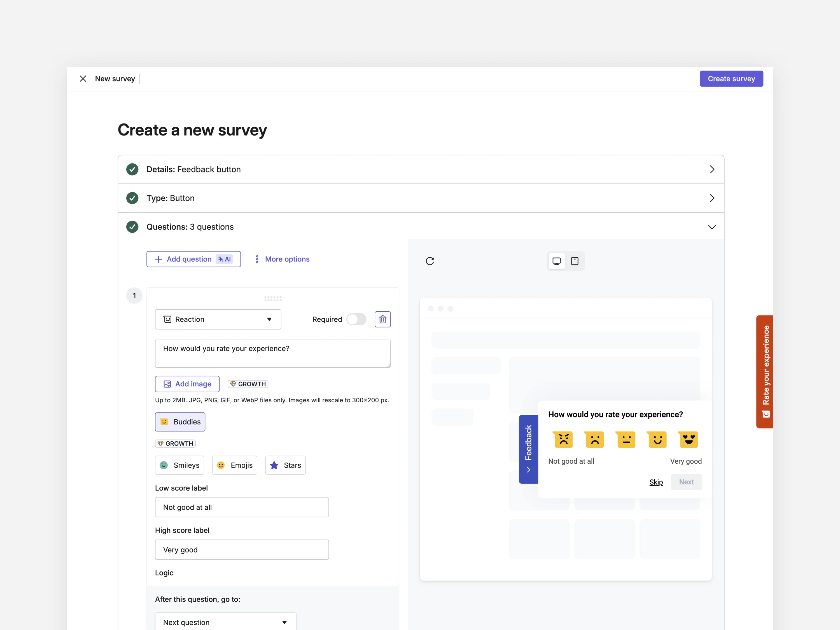Screen dimensions: 840x630
Task: Close the new survey dialog
Action: point(83,79)
